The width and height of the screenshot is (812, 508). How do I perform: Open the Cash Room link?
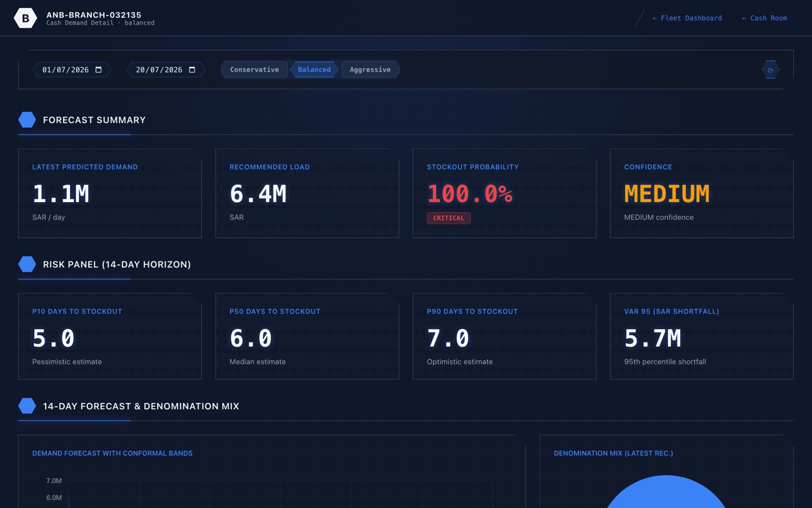tap(764, 18)
